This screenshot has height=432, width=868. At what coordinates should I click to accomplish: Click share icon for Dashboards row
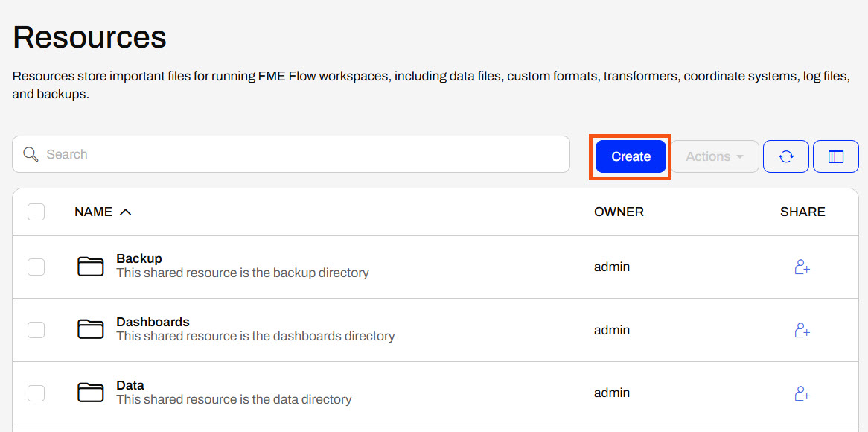click(x=802, y=330)
